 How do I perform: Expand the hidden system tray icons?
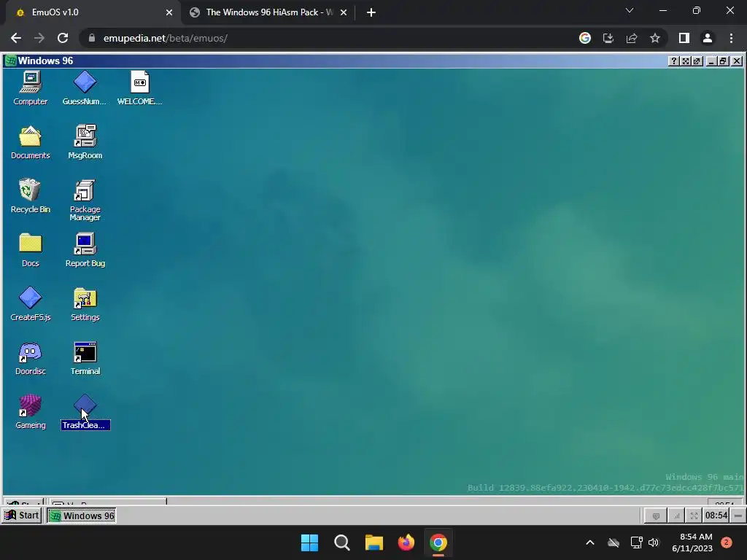[x=589, y=542]
